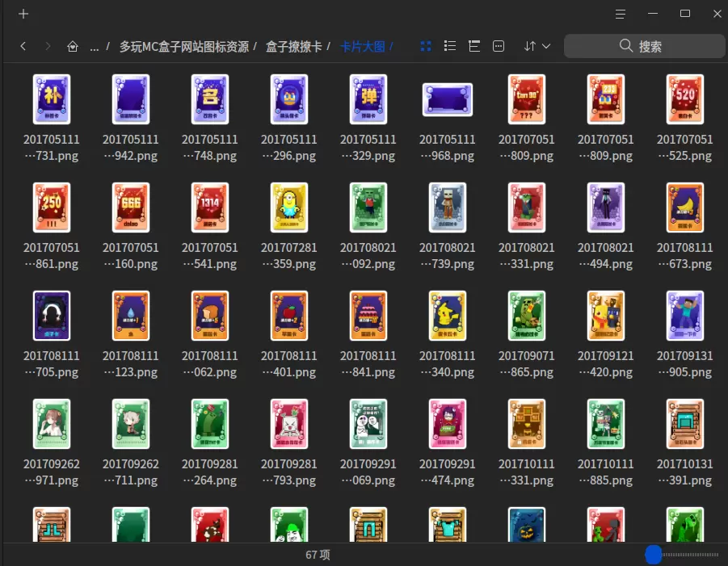This screenshot has width=728, height=566.
Task: Switch to list view
Action: click(x=450, y=46)
